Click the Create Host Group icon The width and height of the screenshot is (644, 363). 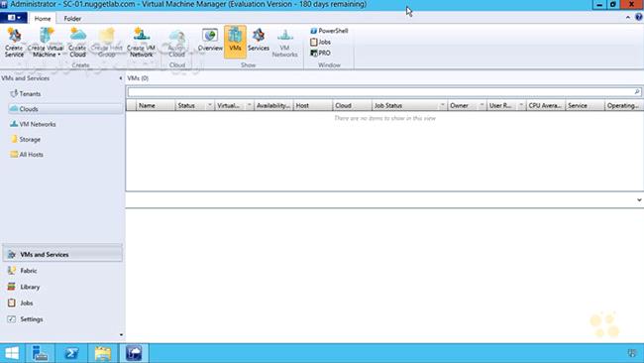point(106,42)
